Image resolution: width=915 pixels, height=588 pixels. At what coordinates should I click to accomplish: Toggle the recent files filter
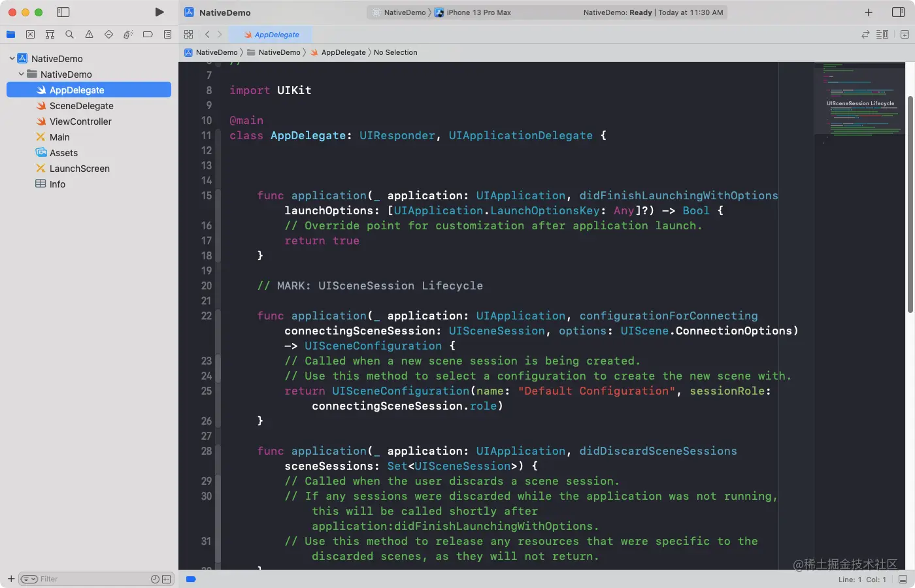pos(155,579)
